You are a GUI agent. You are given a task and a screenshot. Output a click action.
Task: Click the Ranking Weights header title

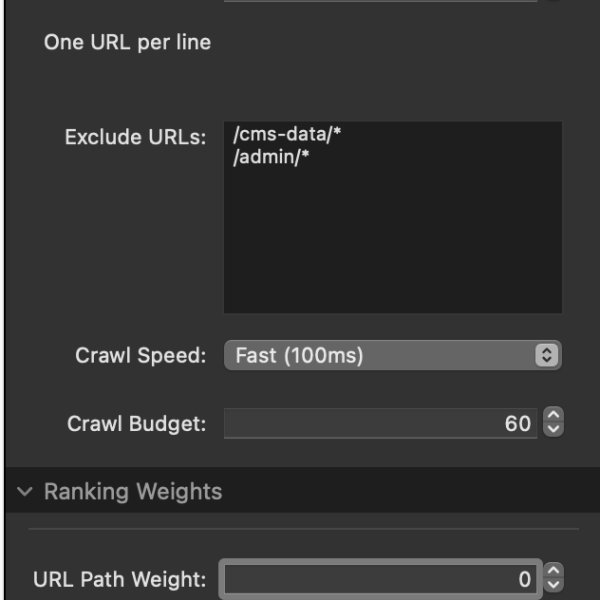coord(133,491)
